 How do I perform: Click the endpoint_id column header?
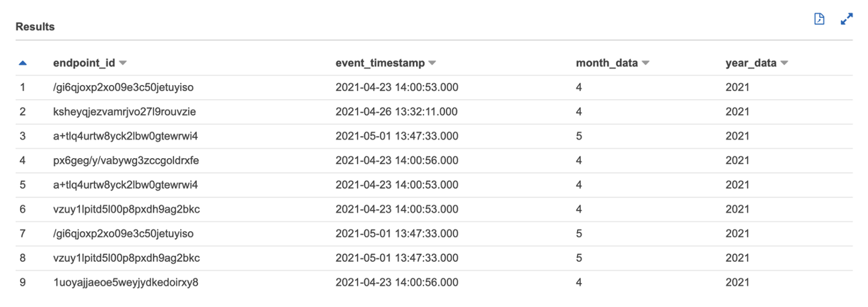click(x=84, y=63)
